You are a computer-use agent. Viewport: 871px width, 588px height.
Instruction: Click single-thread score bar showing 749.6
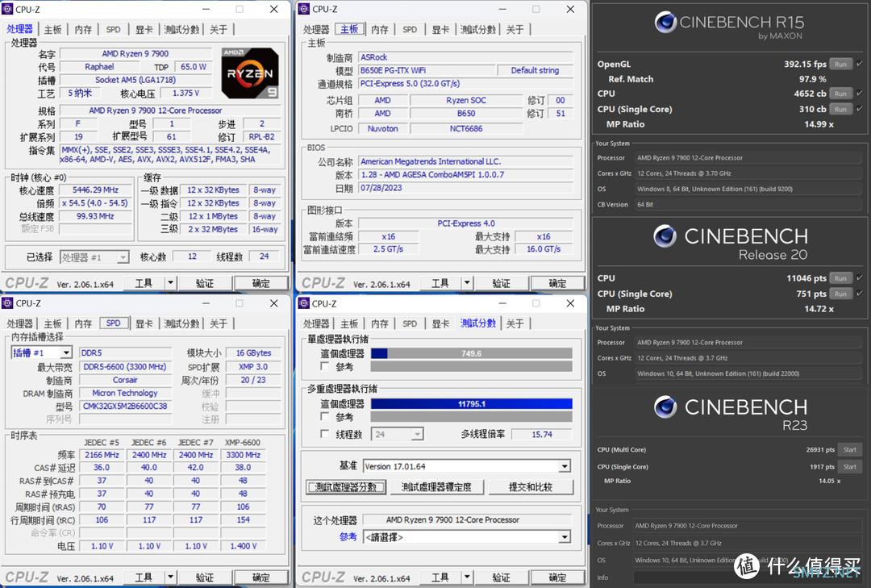point(471,353)
